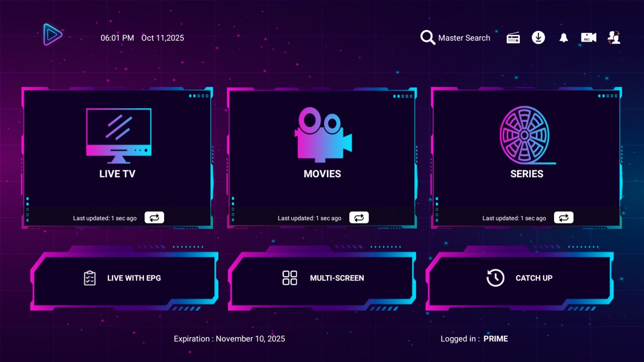Open the Master Search magnifier icon
This screenshot has width=644, height=362.
tap(428, 38)
